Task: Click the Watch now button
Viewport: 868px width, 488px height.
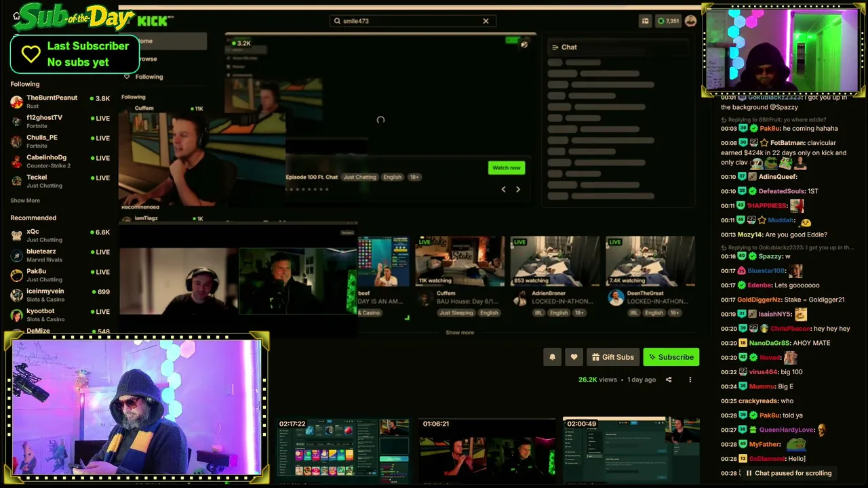Action: [x=507, y=167]
